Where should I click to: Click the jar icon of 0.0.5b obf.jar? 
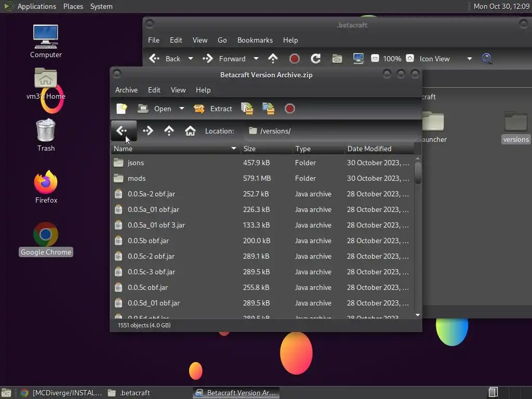pyautogui.click(x=118, y=241)
